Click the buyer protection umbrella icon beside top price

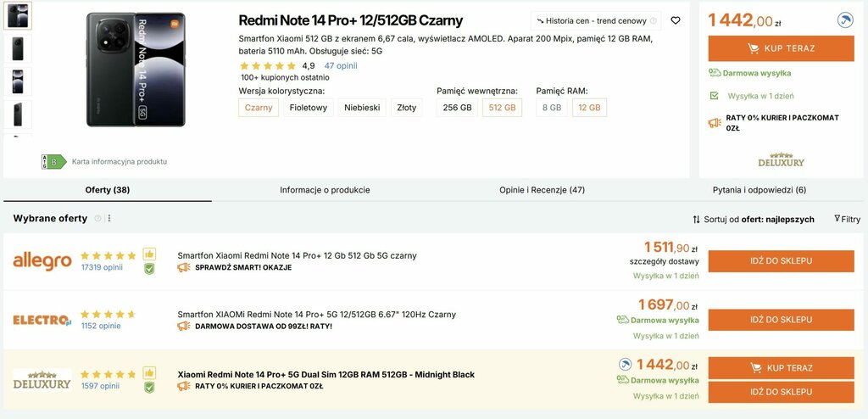point(844,20)
